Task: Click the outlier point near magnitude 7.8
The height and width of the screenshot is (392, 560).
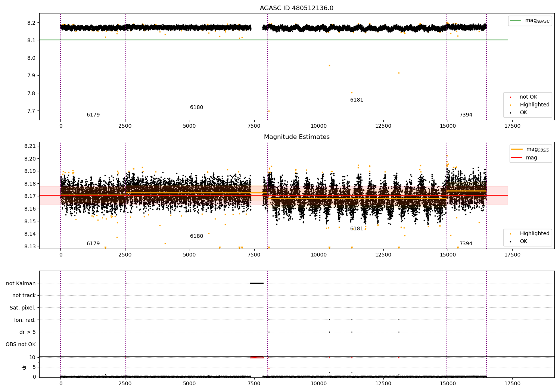Action: point(352,93)
